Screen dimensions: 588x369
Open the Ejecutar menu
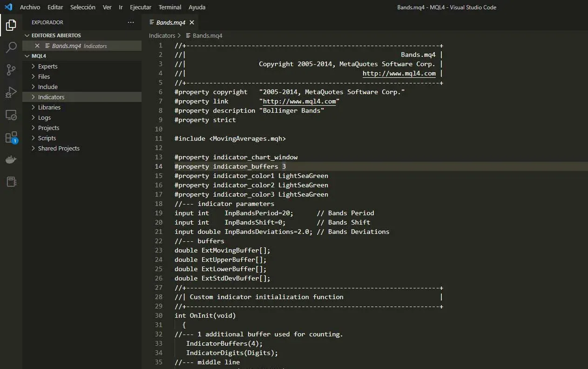coord(141,7)
